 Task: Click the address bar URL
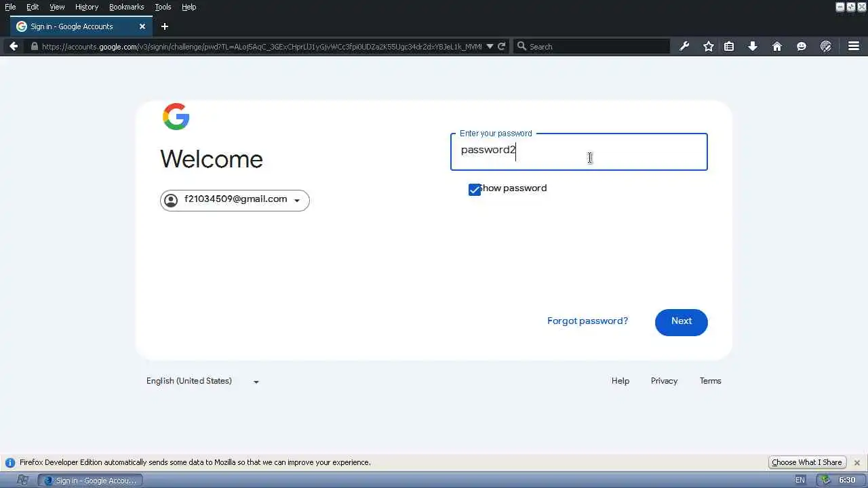pyautogui.click(x=262, y=47)
